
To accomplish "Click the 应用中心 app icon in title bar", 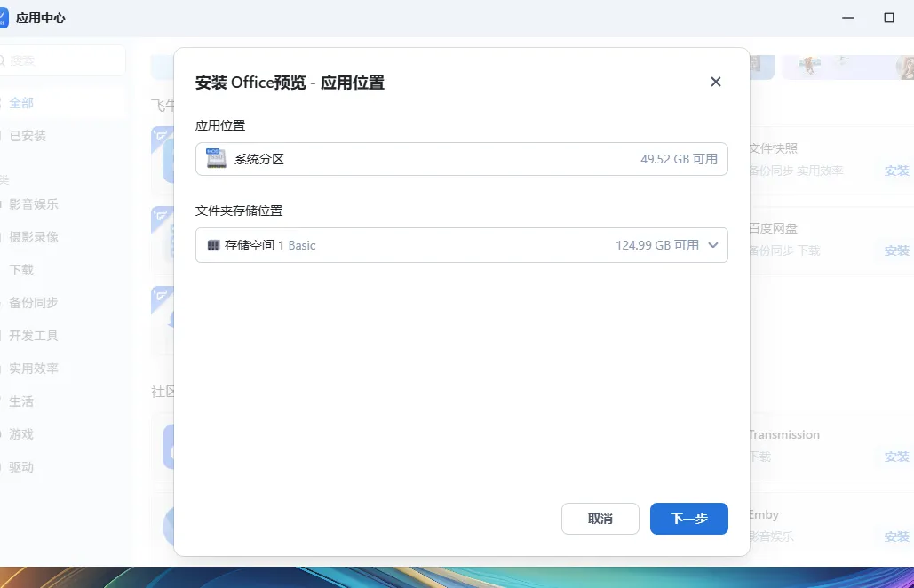I will (4, 18).
